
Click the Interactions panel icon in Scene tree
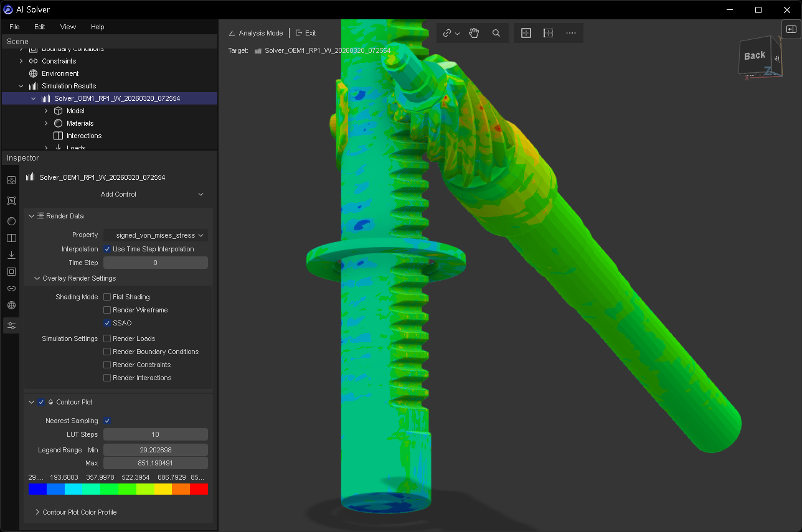(x=59, y=136)
